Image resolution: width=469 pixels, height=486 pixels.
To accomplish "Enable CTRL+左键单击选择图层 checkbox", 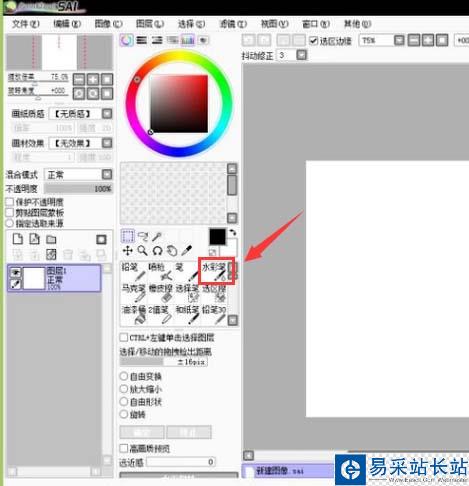I will pos(123,337).
